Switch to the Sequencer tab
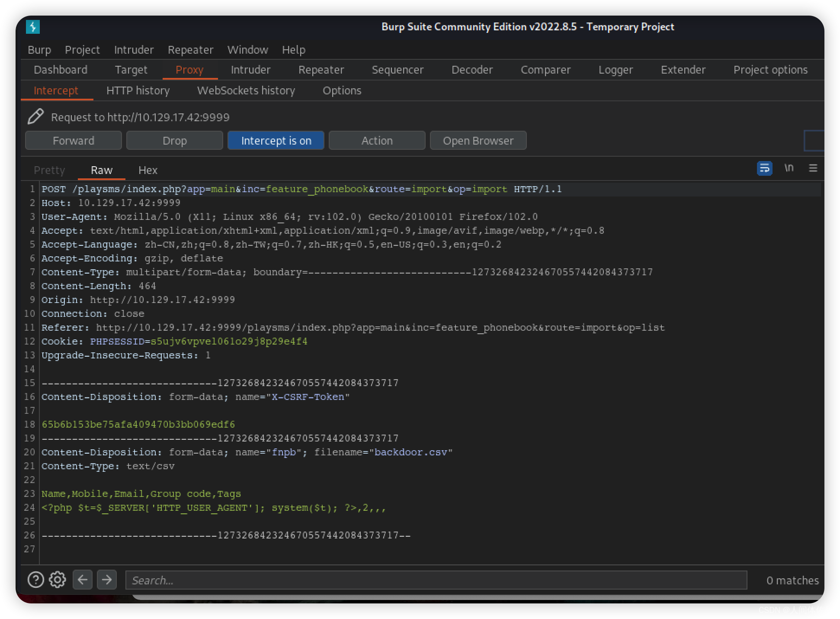The image size is (840, 619). pyautogui.click(x=398, y=70)
